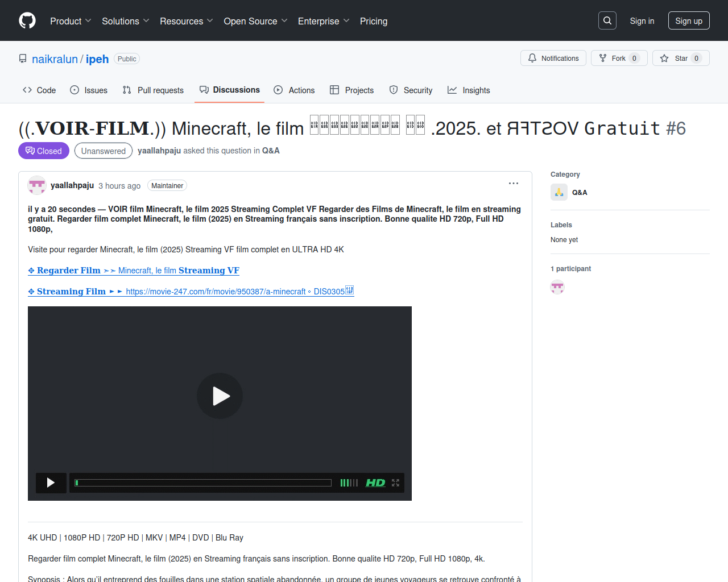Image resolution: width=728 pixels, height=582 pixels.
Task: Expand the Solutions menu
Action: pos(126,21)
